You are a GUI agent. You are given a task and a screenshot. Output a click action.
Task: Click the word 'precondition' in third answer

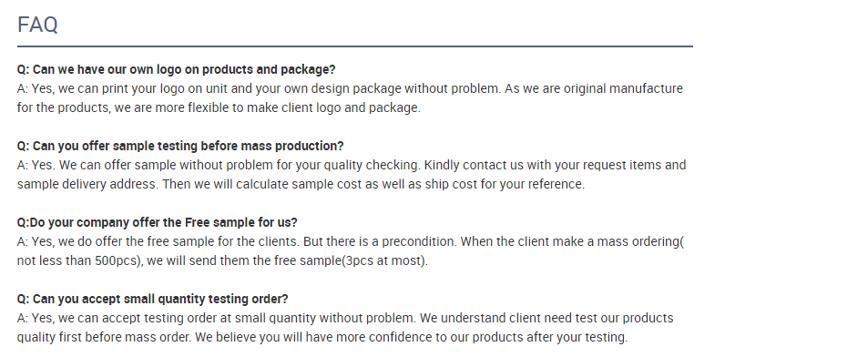point(418,241)
